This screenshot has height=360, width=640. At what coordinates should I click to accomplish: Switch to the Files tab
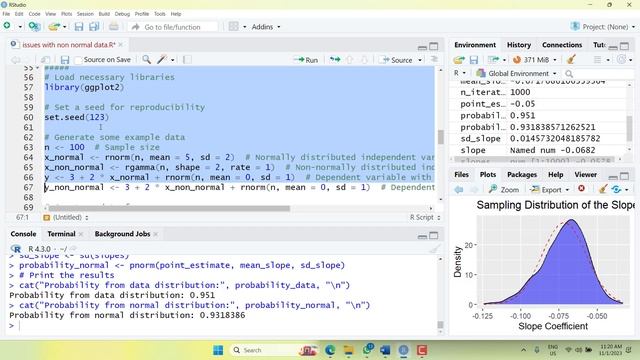pyautogui.click(x=461, y=175)
